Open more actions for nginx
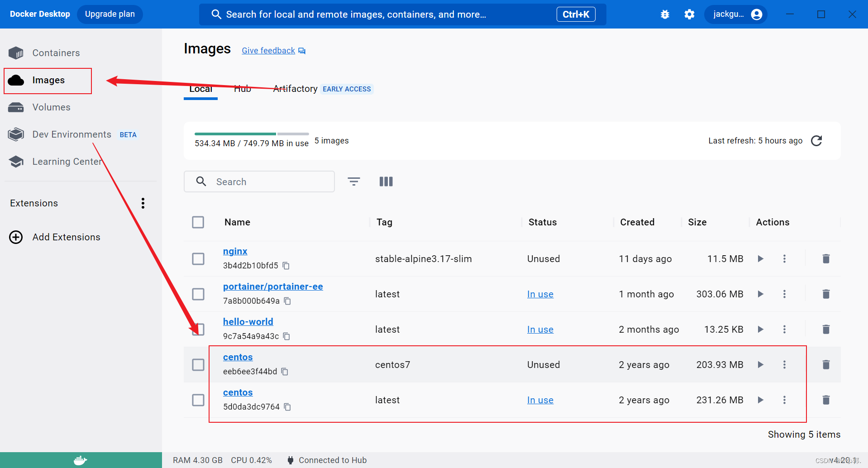The width and height of the screenshot is (868, 468). point(785,259)
